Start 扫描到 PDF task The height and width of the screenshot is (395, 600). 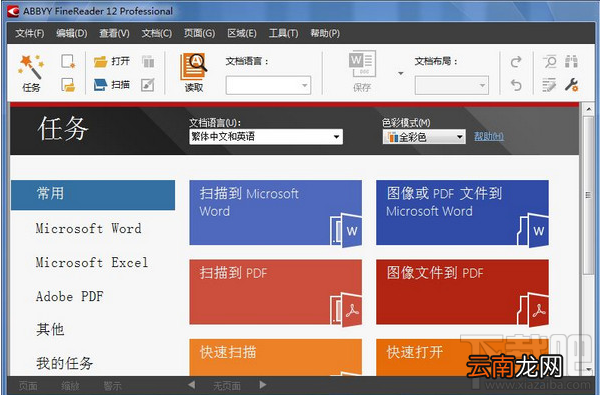pyautogui.click(x=276, y=292)
